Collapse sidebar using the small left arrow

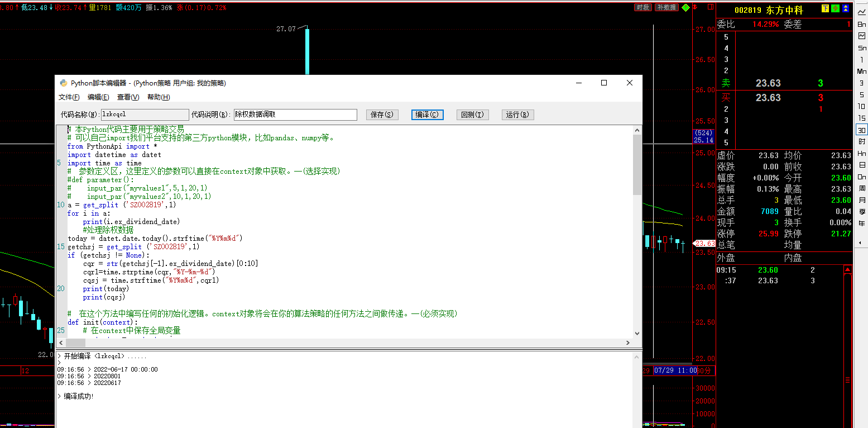[x=860, y=242]
